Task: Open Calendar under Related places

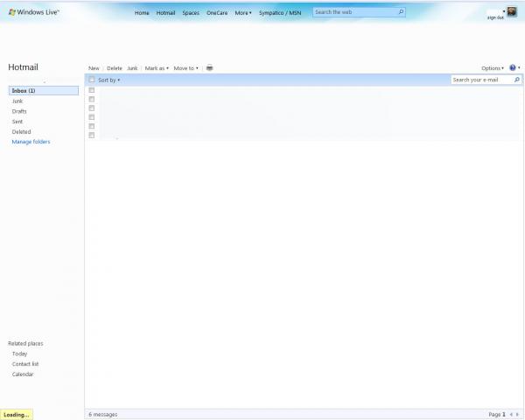Action: click(x=23, y=374)
